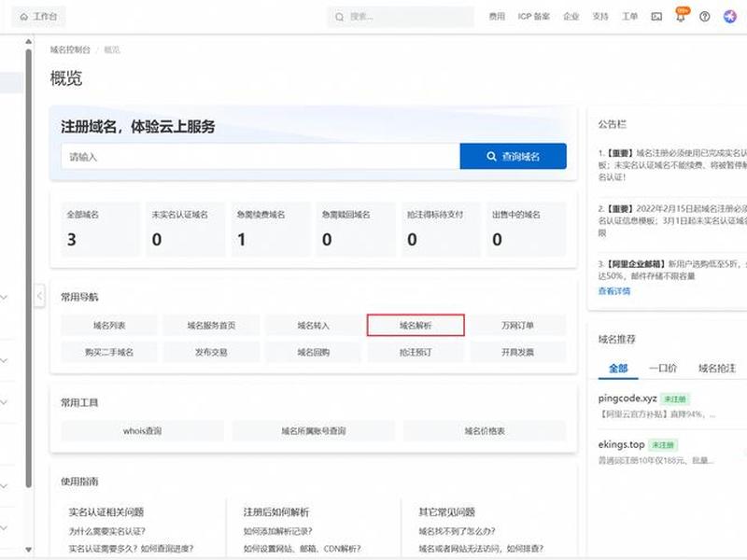Open the 抢注得标待支付 count card
This screenshot has height=560, width=747.
click(x=441, y=229)
